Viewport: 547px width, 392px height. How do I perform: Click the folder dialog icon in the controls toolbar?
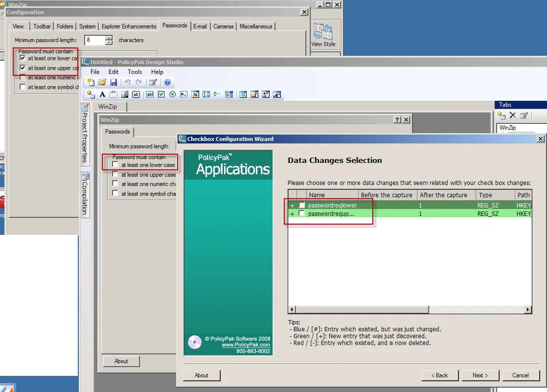point(254,94)
